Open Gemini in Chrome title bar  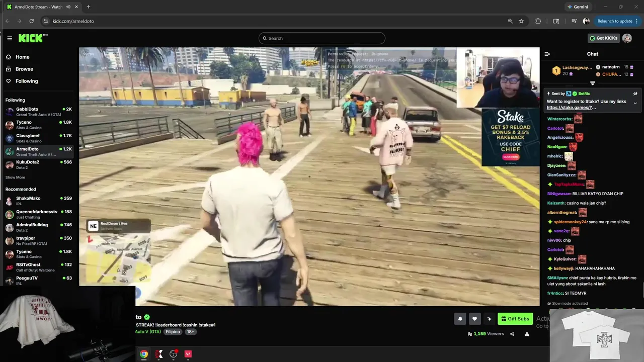[x=577, y=7]
